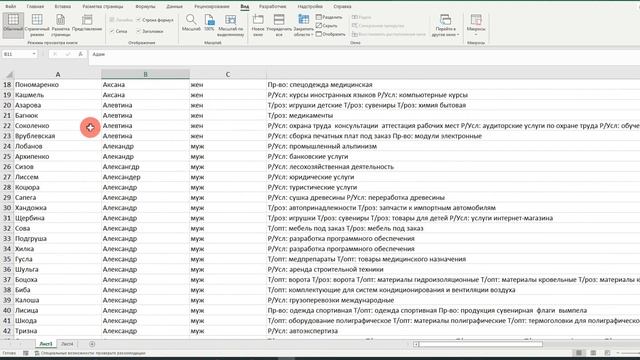Open the Вставка ribbon tab
This screenshot has width=640, height=360.
(x=62, y=7)
